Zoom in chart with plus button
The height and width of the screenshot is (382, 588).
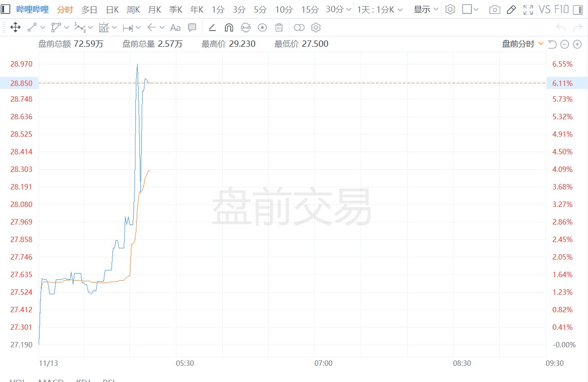click(x=577, y=44)
